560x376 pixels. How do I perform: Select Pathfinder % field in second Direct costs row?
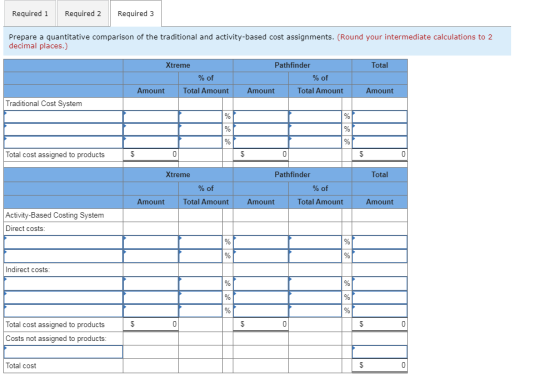pos(315,256)
